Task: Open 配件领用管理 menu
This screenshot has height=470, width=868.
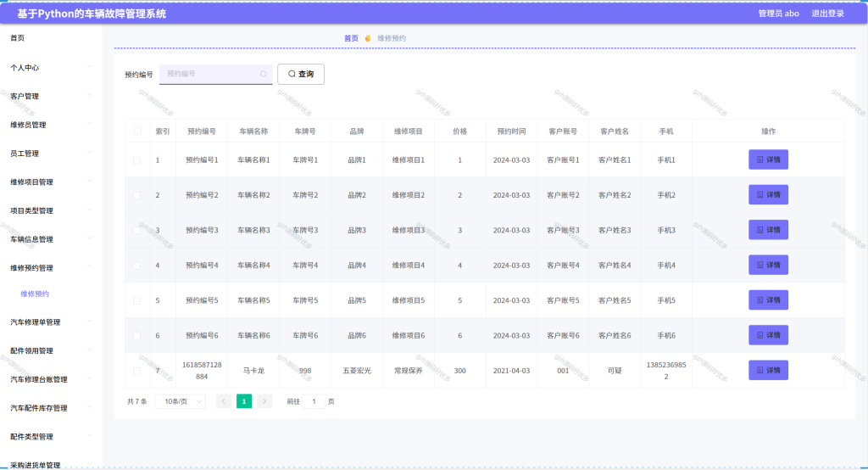Action: (x=51, y=351)
